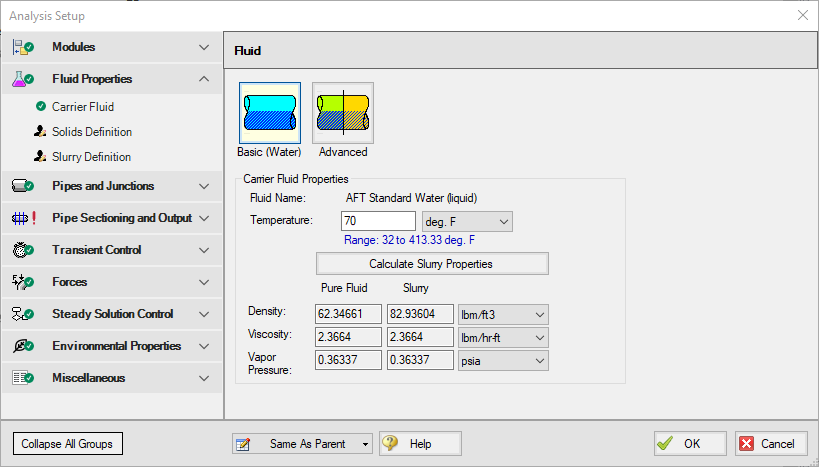Open the density unit dropdown
The height and width of the screenshot is (467, 819).
[502, 314]
